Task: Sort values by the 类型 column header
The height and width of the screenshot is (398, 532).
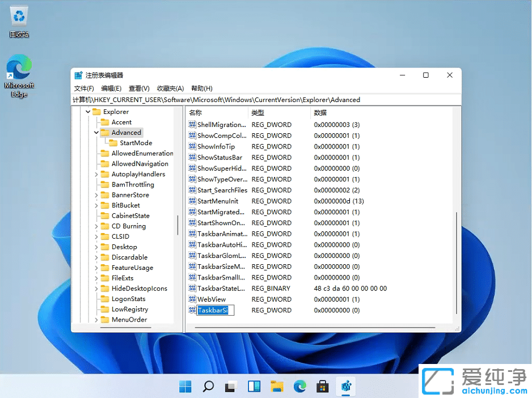Action: (257, 112)
